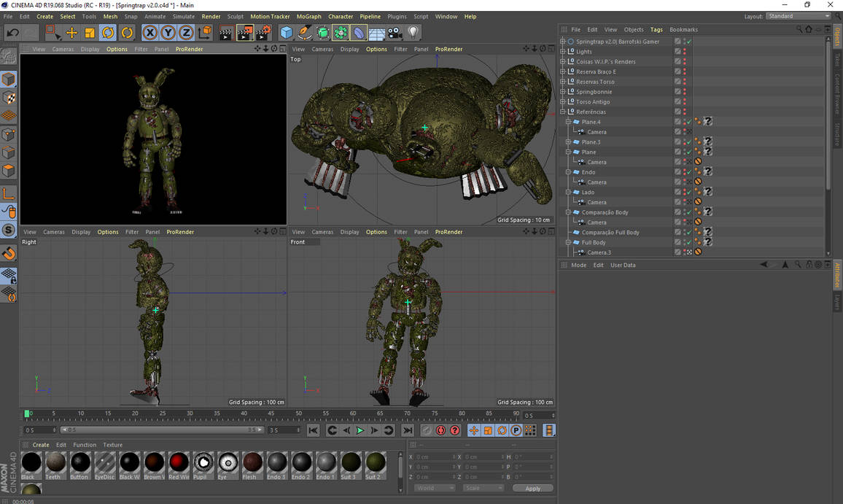Collapse the Full Body object
Image resolution: width=843 pixels, height=504 pixels.
click(x=568, y=243)
